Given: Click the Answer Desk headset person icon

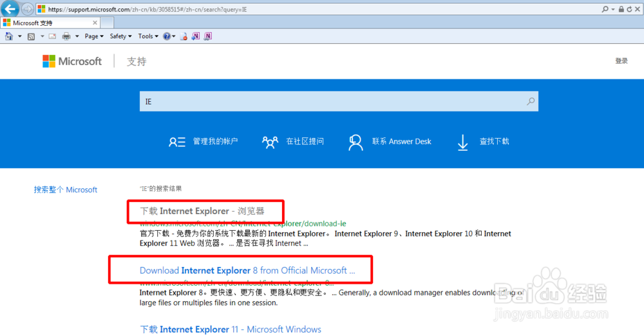Looking at the screenshot, I should [355, 143].
